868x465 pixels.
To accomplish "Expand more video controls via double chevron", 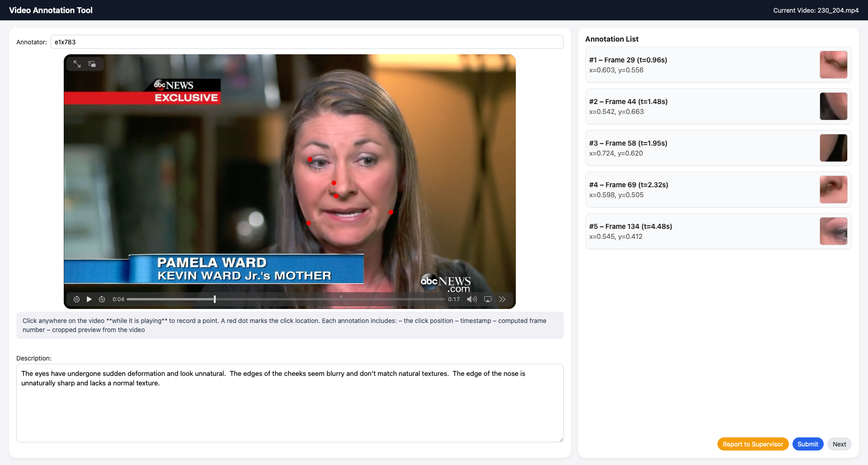I will 502,299.
